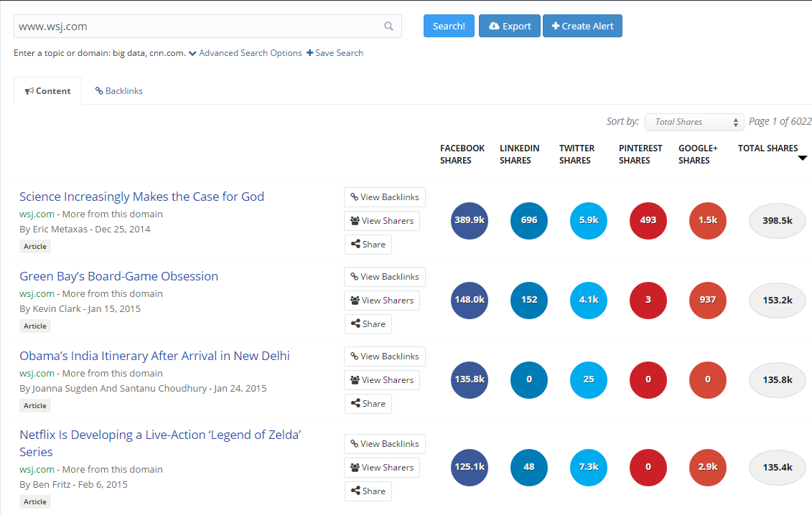Image resolution: width=812 pixels, height=515 pixels.
Task: Sort by the Pinterest Shares column header
Action: 640,154
